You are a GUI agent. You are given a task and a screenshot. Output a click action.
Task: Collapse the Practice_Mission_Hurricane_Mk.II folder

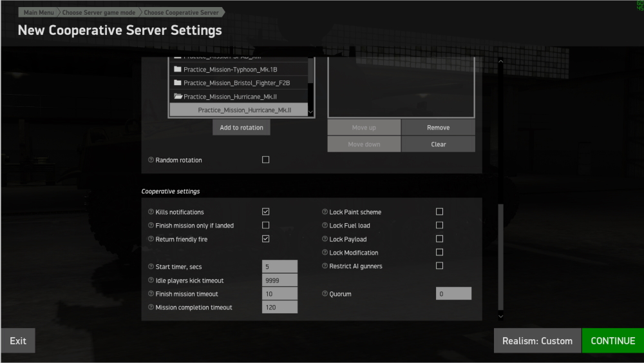coord(178,96)
